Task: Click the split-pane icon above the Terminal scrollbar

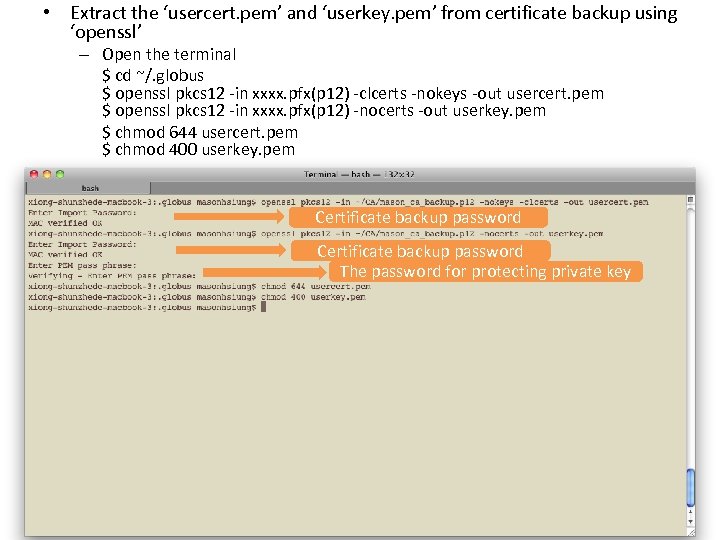Action: point(690,200)
